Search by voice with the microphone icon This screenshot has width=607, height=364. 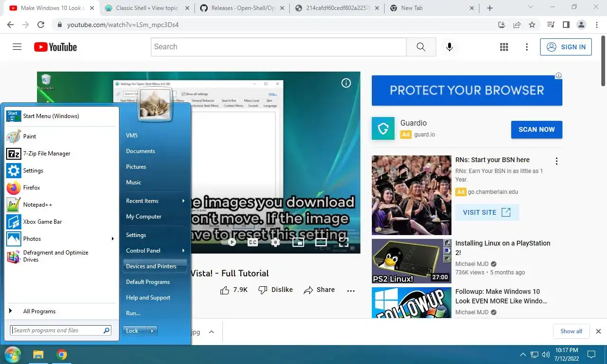(x=450, y=47)
